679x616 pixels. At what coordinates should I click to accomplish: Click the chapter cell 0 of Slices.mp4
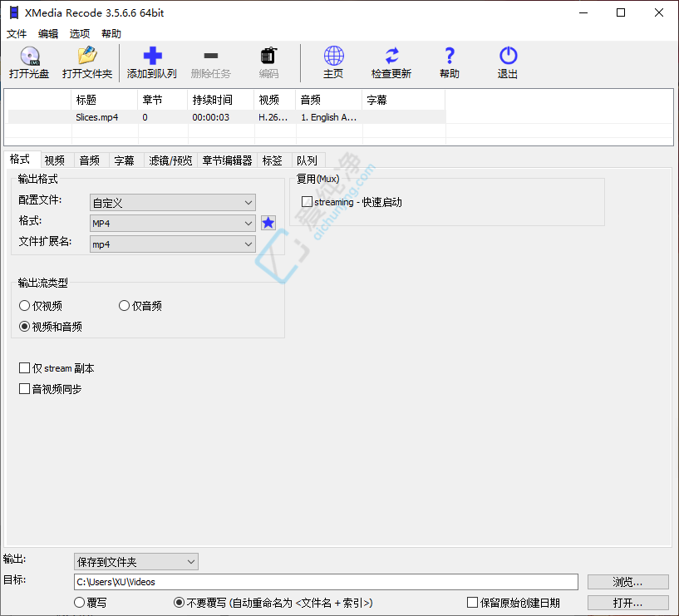[145, 117]
